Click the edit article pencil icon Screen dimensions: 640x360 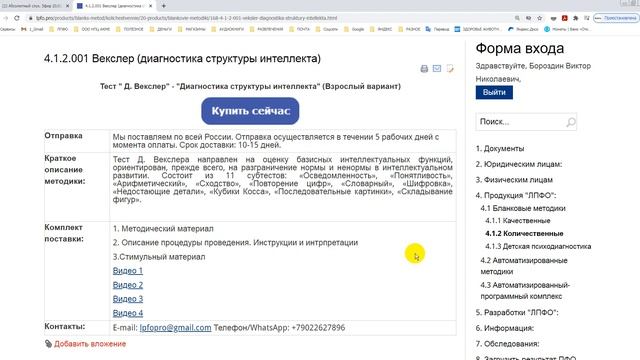(x=450, y=69)
